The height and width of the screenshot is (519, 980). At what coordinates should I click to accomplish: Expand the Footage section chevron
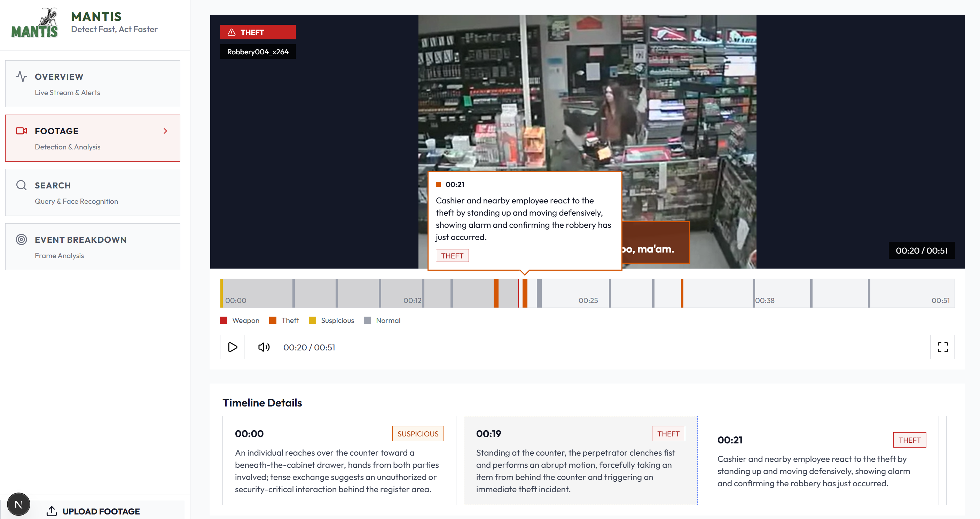(x=165, y=131)
